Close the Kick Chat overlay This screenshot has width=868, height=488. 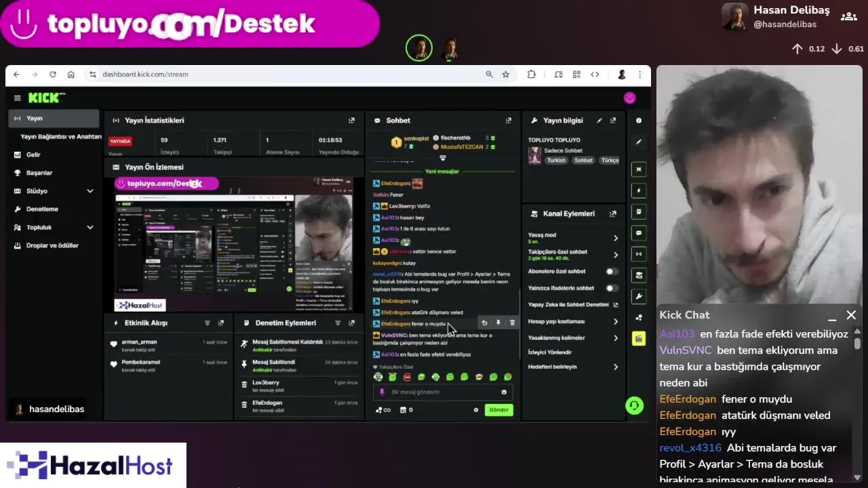pyautogui.click(x=851, y=315)
